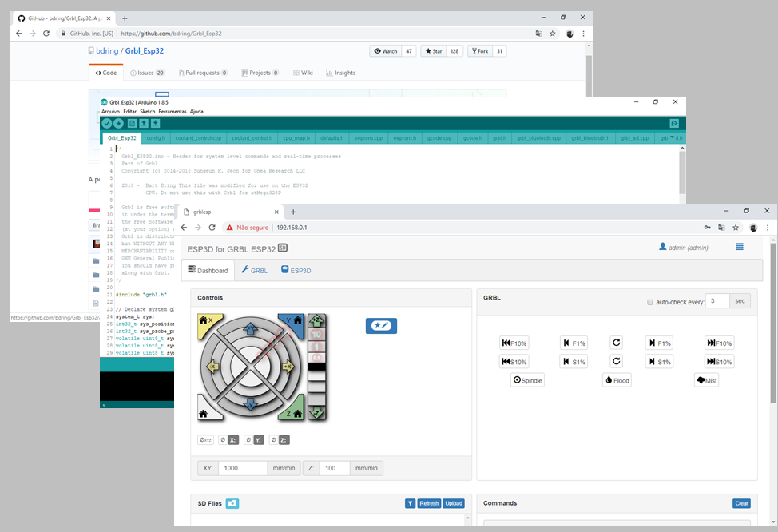Open the macro editor star-pencil button

(x=381, y=326)
